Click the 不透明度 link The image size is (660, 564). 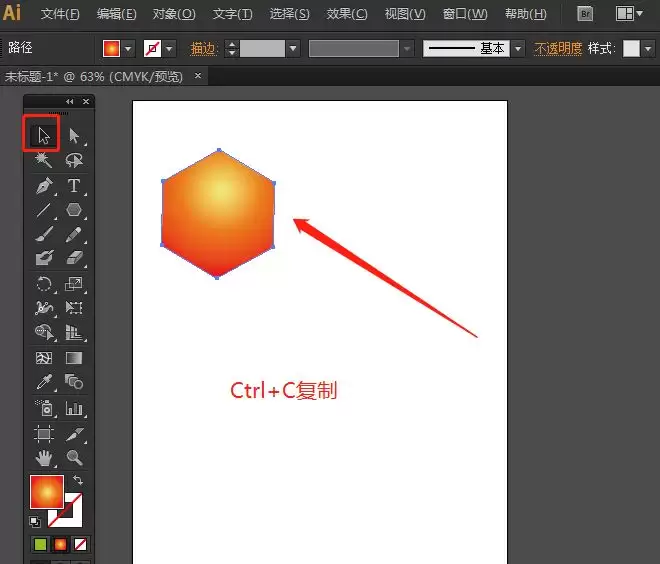click(x=558, y=48)
